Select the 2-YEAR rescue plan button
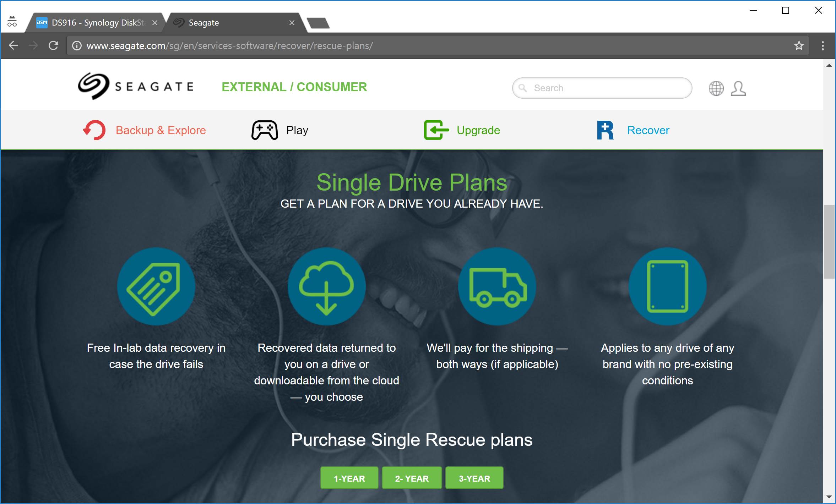The height and width of the screenshot is (504, 836). [412, 478]
